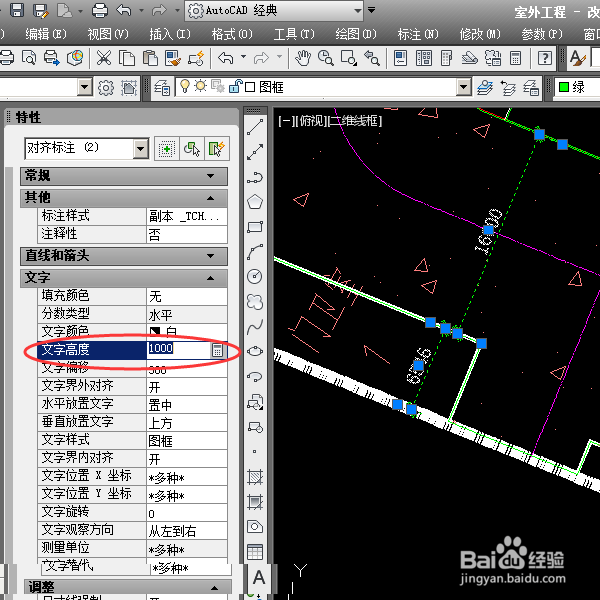
Task: Open the Design Center icon
Action: tap(424, 58)
